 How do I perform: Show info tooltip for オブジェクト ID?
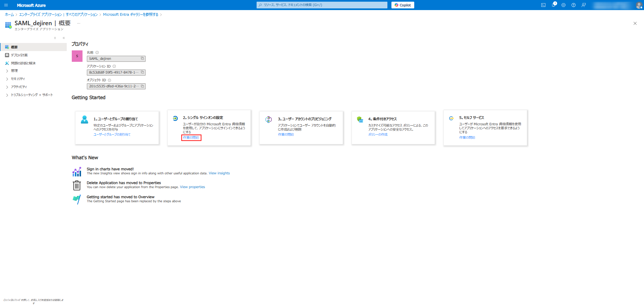(x=109, y=80)
